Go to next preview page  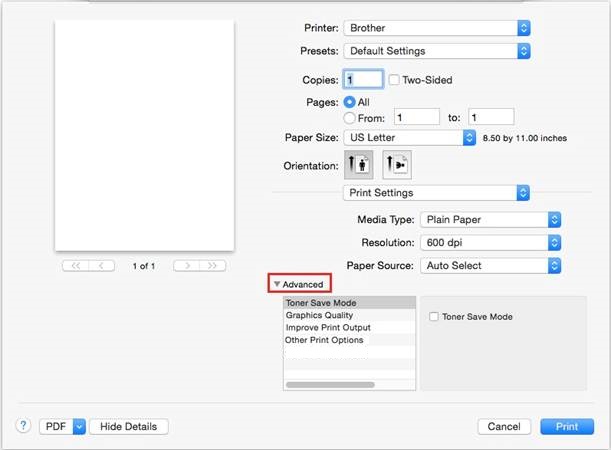pos(187,266)
